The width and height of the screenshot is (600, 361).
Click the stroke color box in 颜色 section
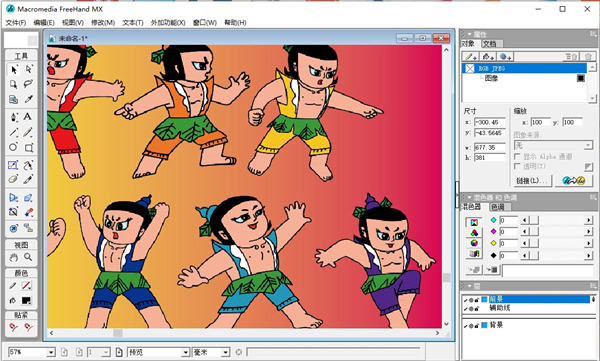tap(26, 286)
